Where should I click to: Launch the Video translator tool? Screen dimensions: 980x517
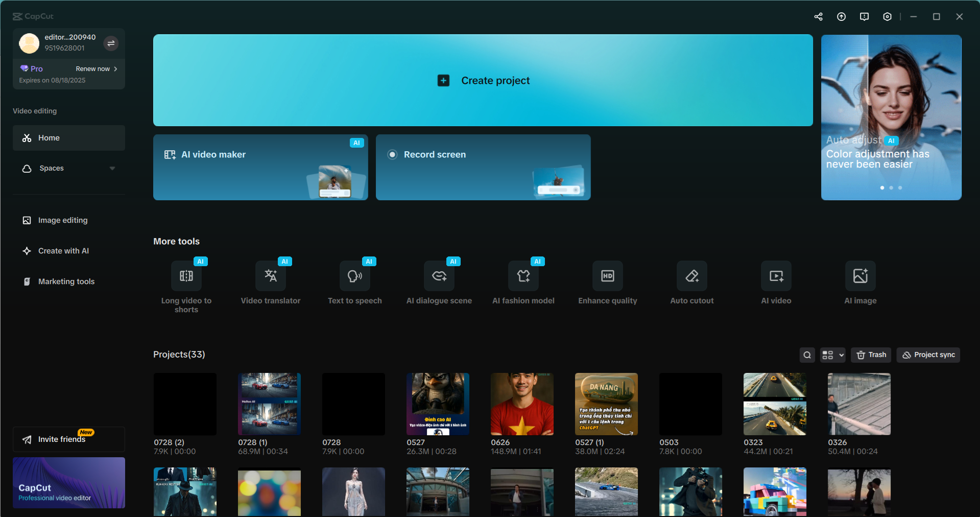pos(270,276)
